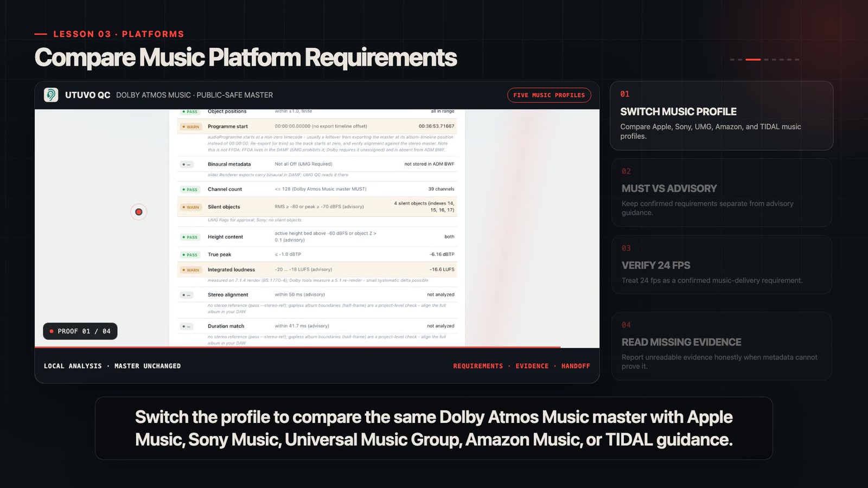Click the 'True peak' row label
The image size is (868, 488).
coord(219,255)
